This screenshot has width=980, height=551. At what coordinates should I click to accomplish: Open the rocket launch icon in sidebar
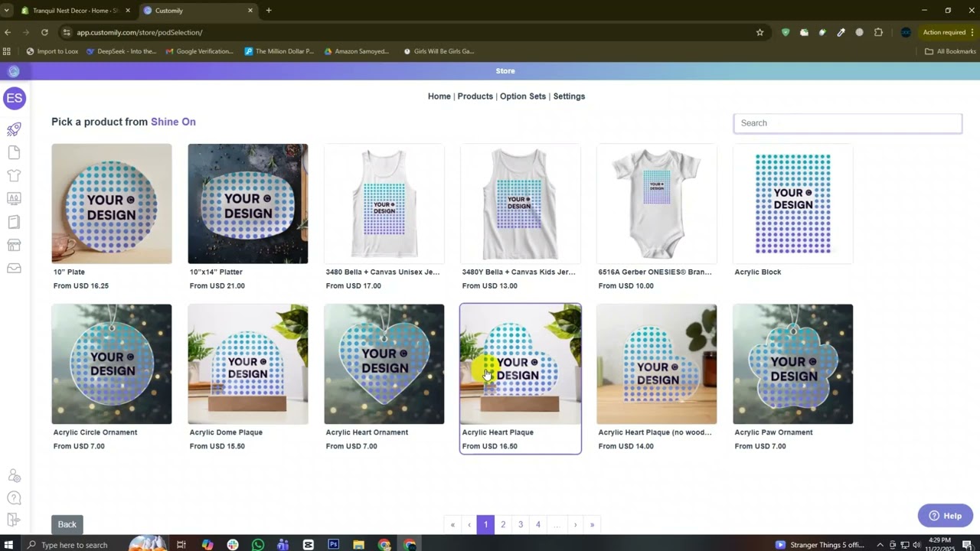click(x=14, y=129)
